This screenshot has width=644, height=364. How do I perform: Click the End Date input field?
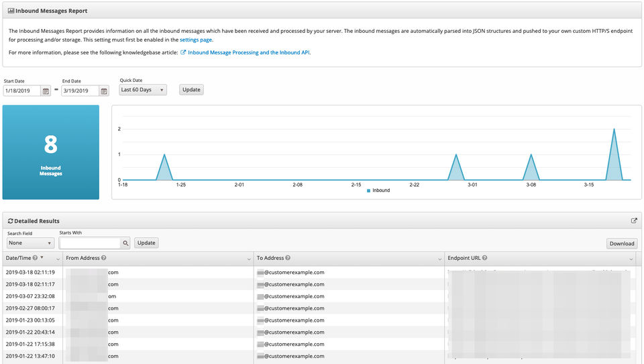pyautogui.click(x=80, y=91)
